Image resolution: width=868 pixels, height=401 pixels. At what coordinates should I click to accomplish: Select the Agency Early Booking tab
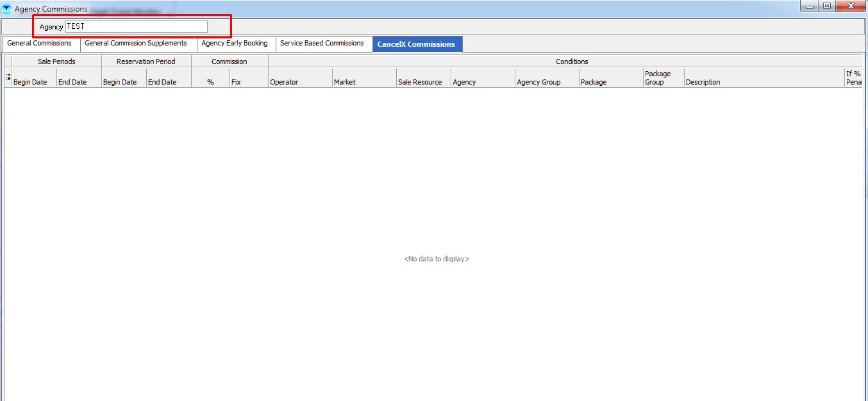pos(235,44)
